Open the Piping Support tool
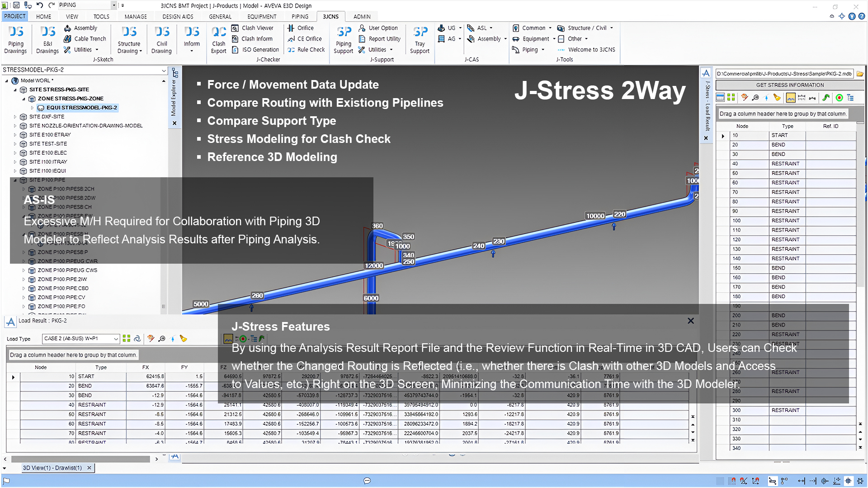The image size is (868, 488). [x=344, y=40]
